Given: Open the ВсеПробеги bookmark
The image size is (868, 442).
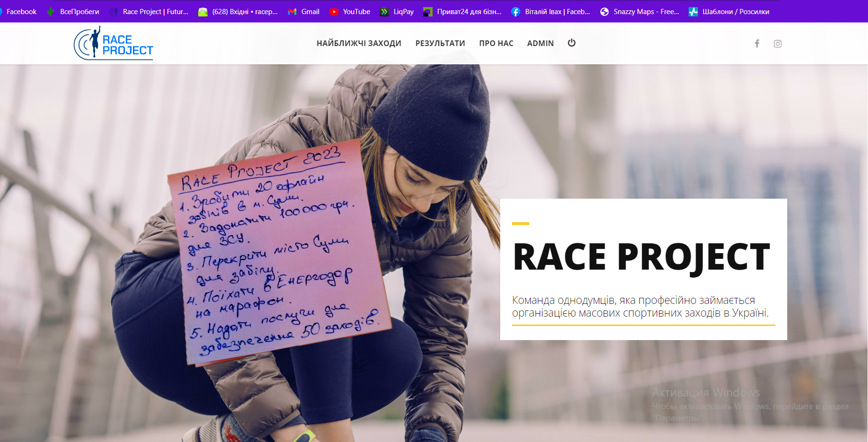Looking at the screenshot, I should [73, 12].
